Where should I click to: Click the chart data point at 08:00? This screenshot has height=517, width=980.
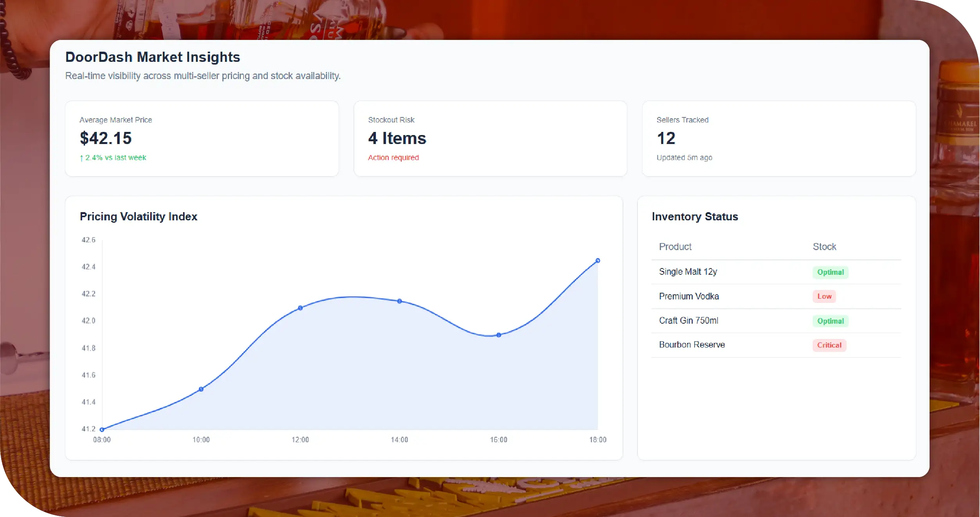click(x=102, y=429)
